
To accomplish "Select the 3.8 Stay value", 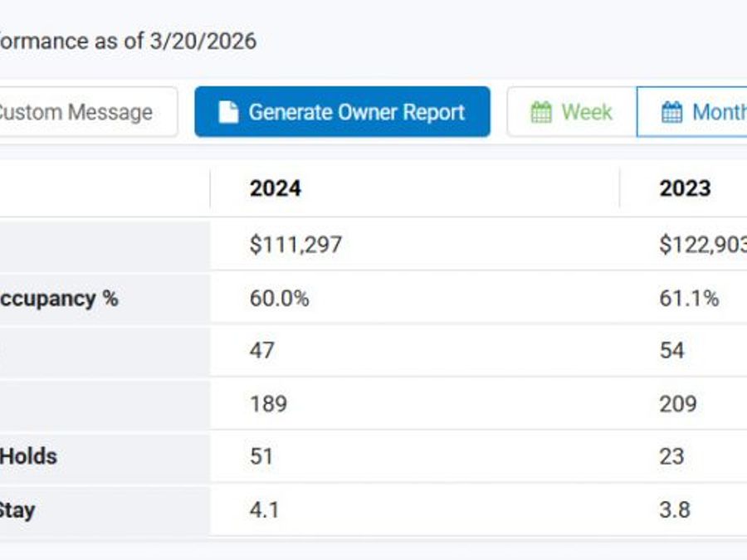I will click(x=674, y=509).
